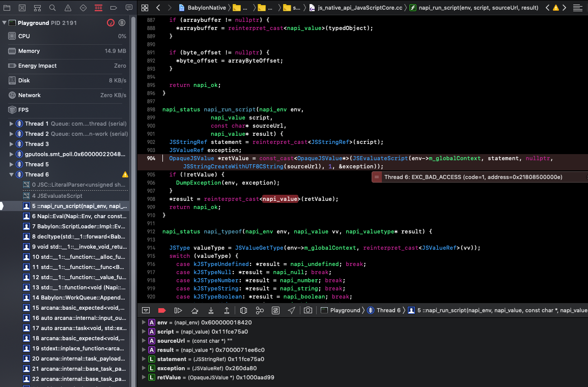588x387 pixels.
Task: Expand the env variable
Action: (144, 322)
